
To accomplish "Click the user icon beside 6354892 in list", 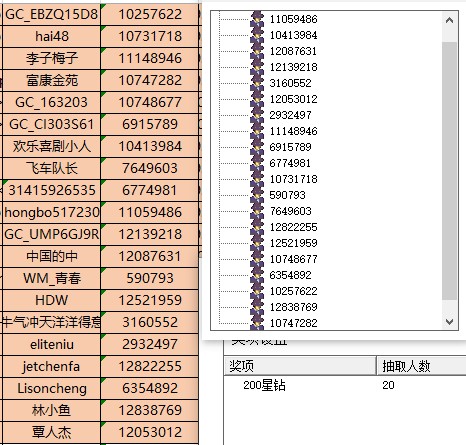I will coord(257,275).
